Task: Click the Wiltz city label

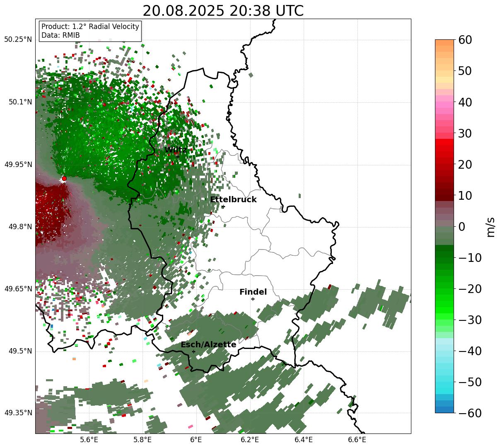Action: click(x=176, y=150)
